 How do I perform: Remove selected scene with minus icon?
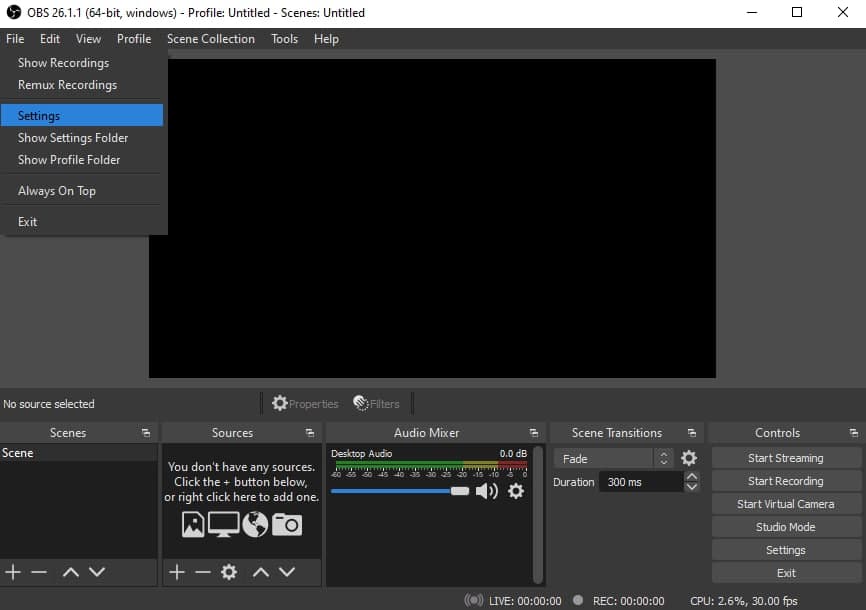(x=39, y=572)
